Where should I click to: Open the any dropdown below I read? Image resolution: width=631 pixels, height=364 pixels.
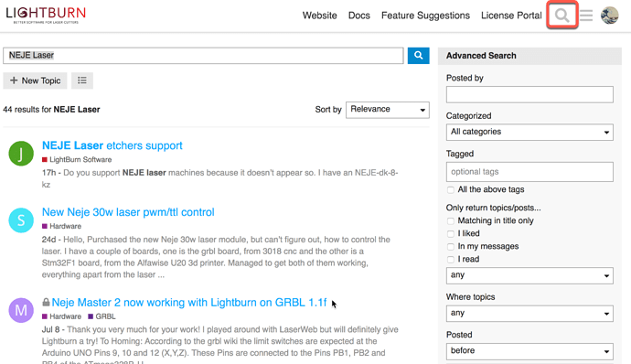pos(529,275)
